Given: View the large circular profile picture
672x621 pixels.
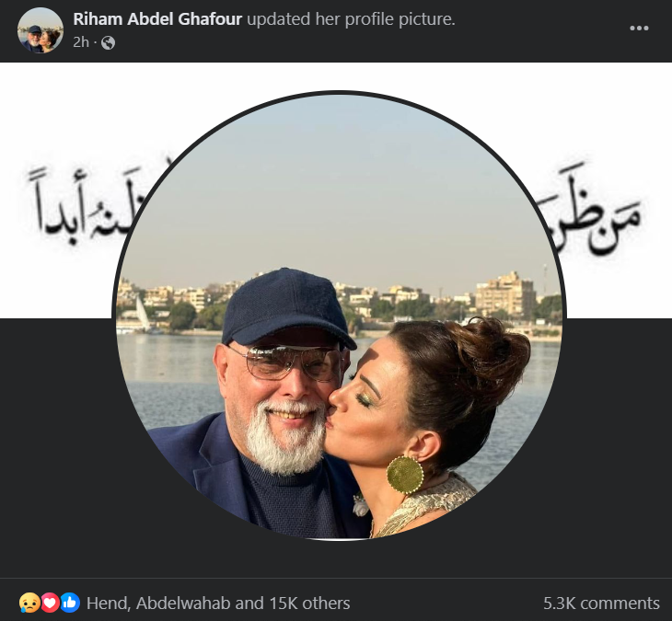Looking at the screenshot, I should (x=339, y=316).
